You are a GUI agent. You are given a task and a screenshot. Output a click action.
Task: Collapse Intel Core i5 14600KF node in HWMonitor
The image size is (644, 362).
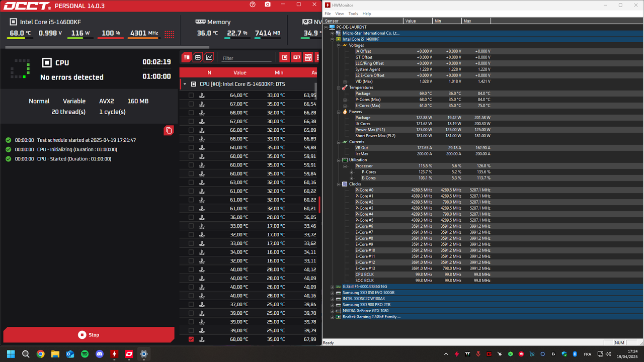pyautogui.click(x=332, y=39)
